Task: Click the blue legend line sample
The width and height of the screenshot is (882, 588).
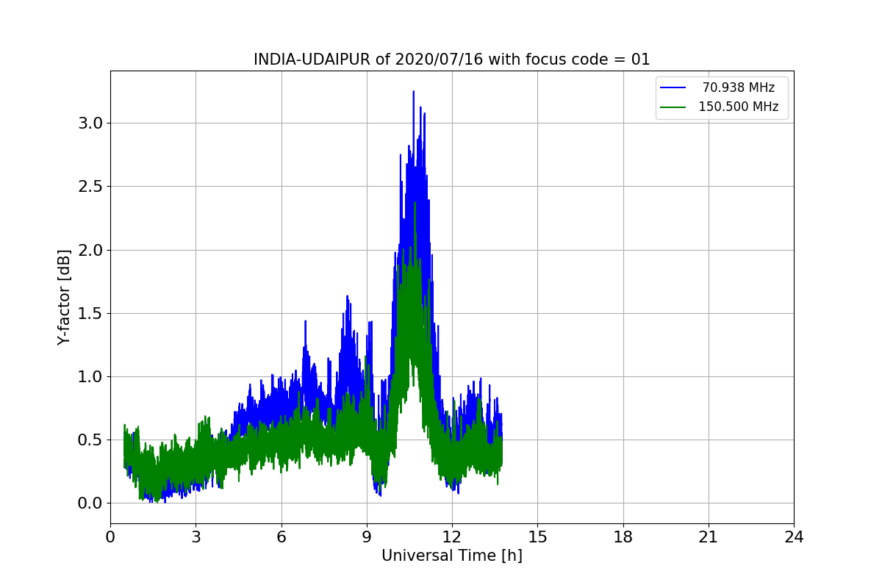Action: point(673,88)
